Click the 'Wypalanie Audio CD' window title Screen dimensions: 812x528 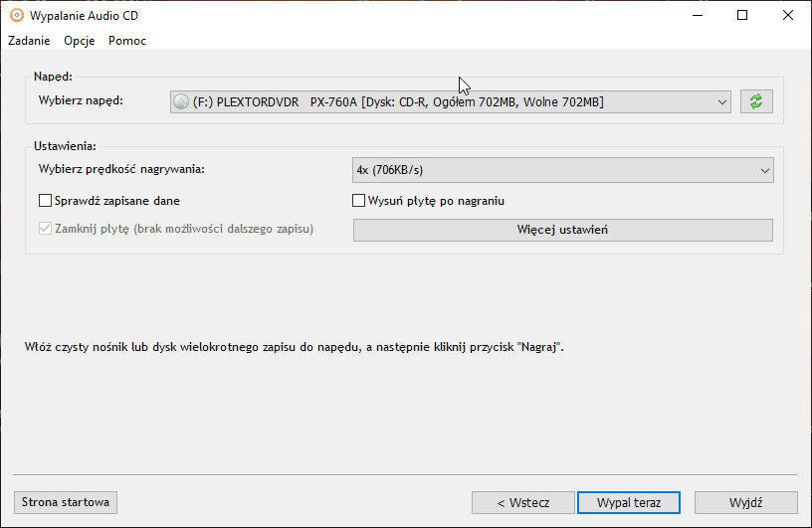click(x=84, y=16)
